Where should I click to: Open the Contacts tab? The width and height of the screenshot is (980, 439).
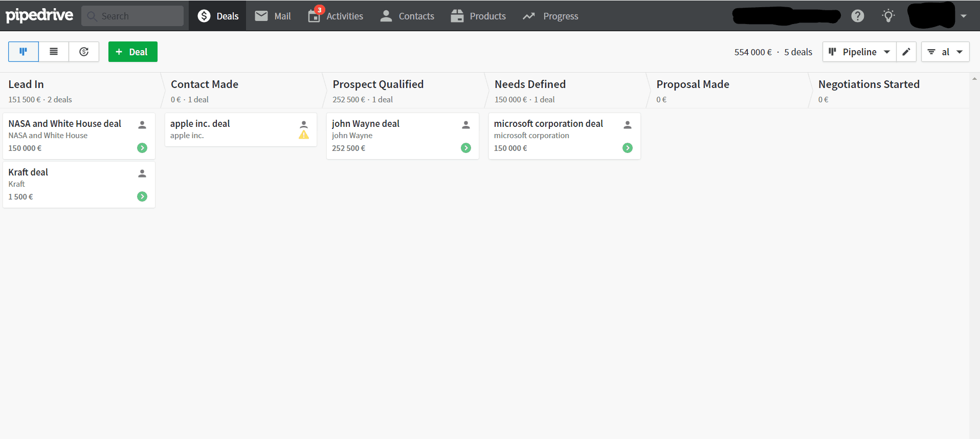407,16
